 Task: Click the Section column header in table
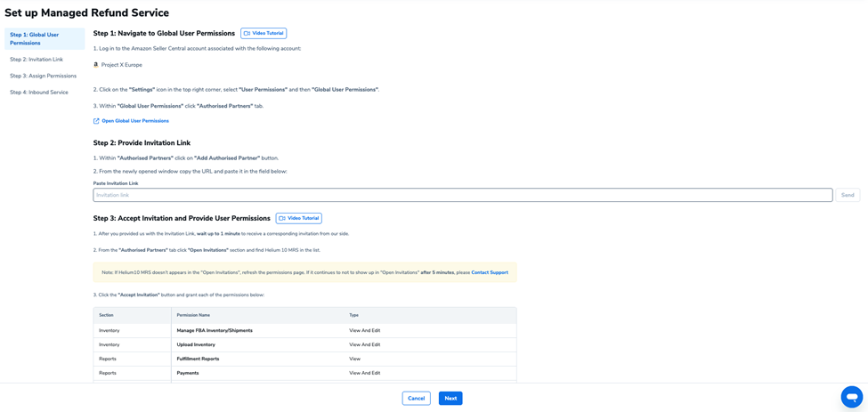(x=106, y=315)
